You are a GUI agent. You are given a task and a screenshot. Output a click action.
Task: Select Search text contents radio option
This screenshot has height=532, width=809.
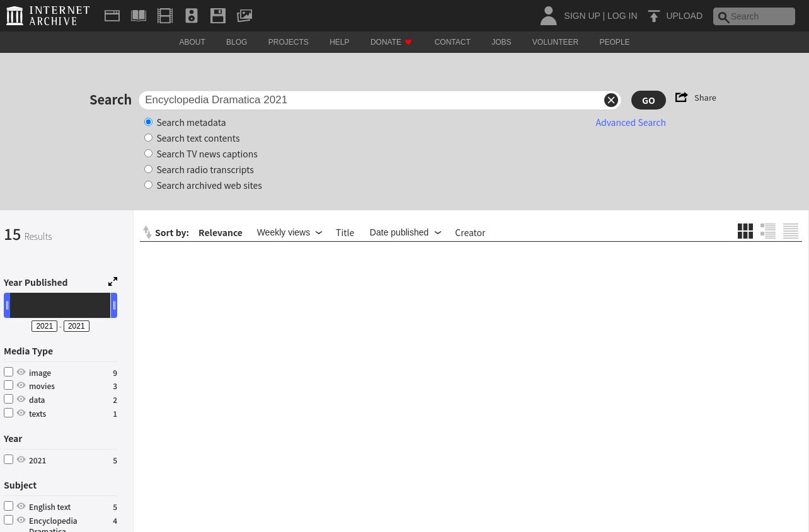[x=148, y=138]
